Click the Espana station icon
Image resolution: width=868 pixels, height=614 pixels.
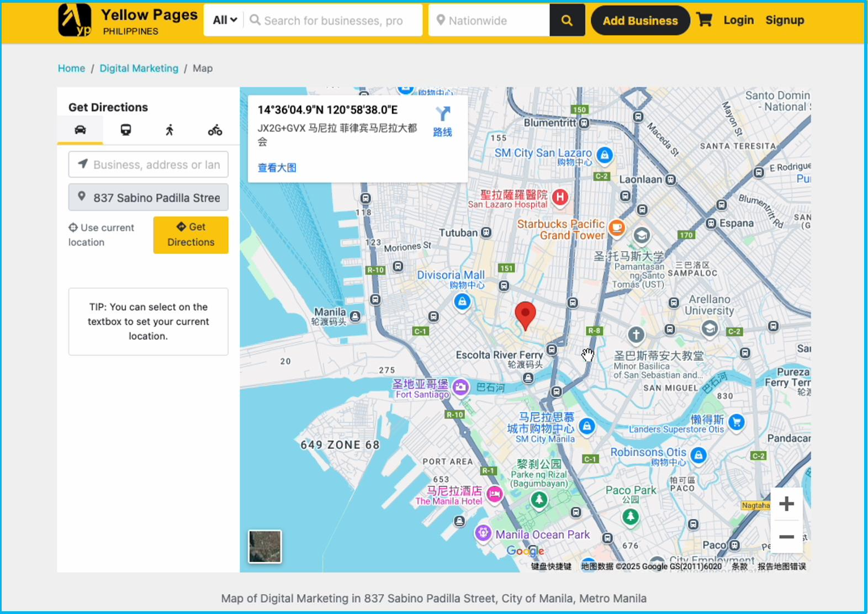point(711,223)
